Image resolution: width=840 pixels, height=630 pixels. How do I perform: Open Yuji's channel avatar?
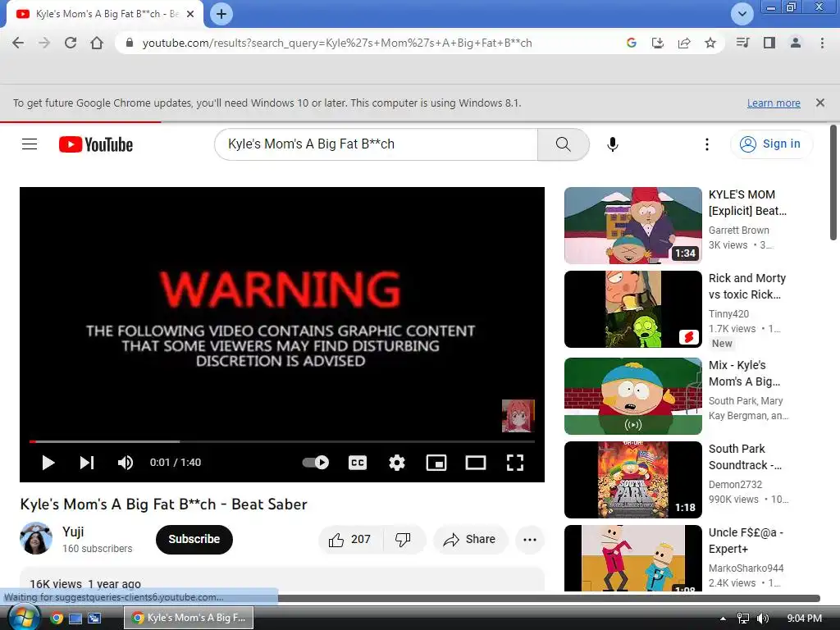pos(36,538)
